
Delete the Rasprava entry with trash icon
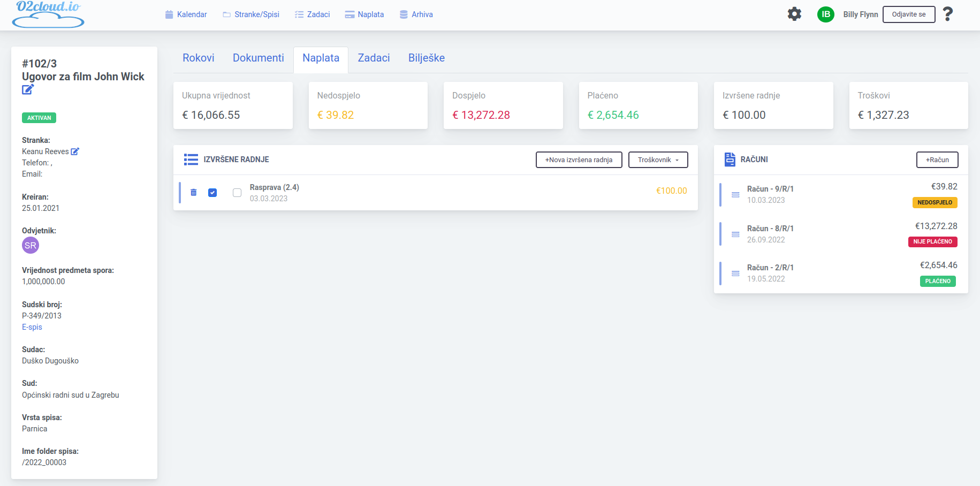coord(194,192)
